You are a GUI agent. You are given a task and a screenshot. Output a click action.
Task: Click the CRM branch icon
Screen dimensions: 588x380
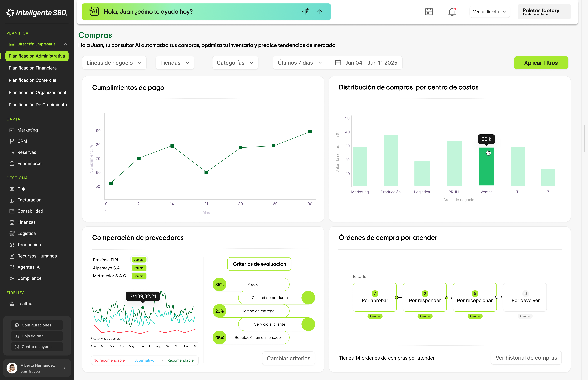tap(12, 141)
